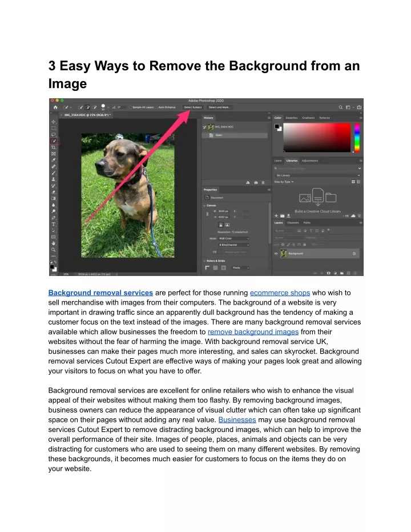
Task: Open View by Type dropdown
Action: tap(284, 182)
